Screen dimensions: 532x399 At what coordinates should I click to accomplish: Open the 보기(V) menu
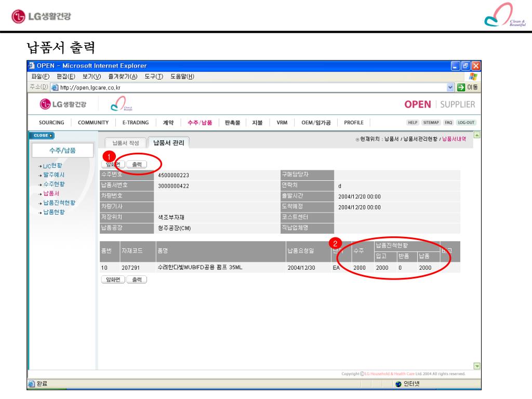pyautogui.click(x=91, y=77)
